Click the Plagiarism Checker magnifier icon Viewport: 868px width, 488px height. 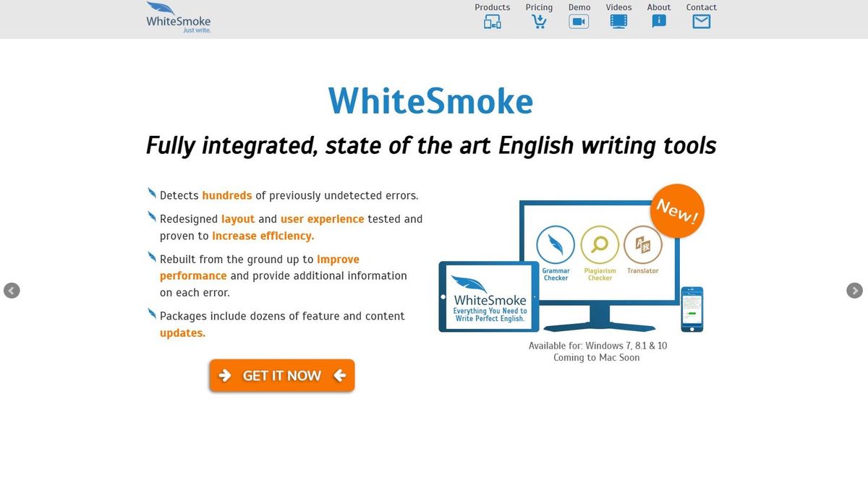[600, 244]
